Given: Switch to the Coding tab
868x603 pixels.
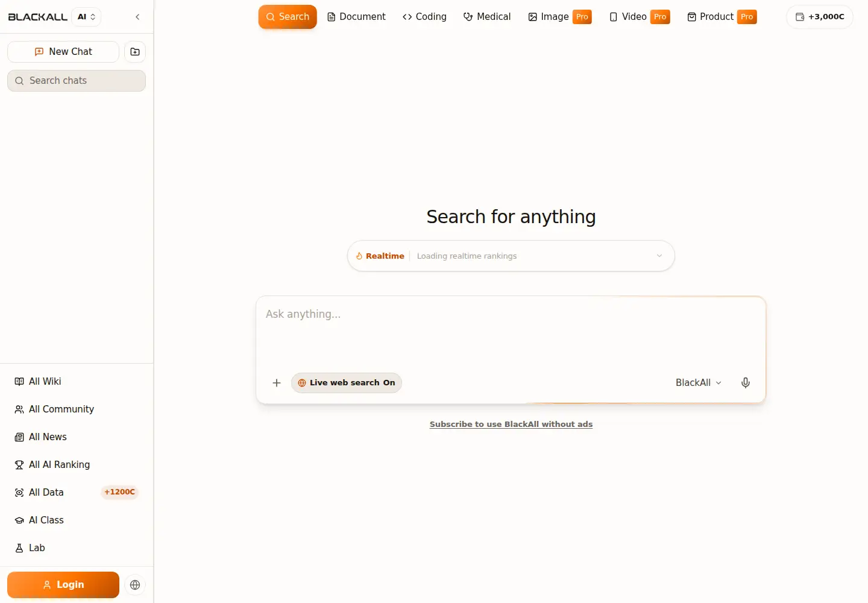Looking at the screenshot, I should pos(424,17).
